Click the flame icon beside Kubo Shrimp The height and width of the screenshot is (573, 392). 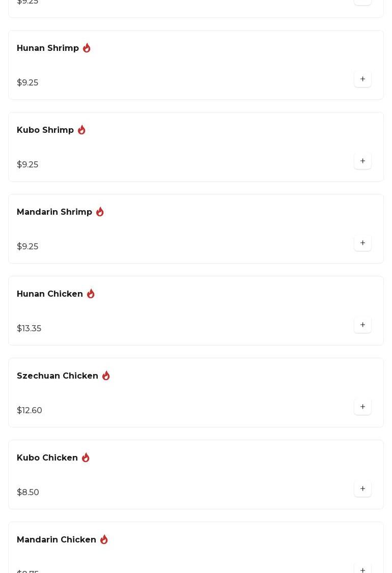tap(81, 130)
